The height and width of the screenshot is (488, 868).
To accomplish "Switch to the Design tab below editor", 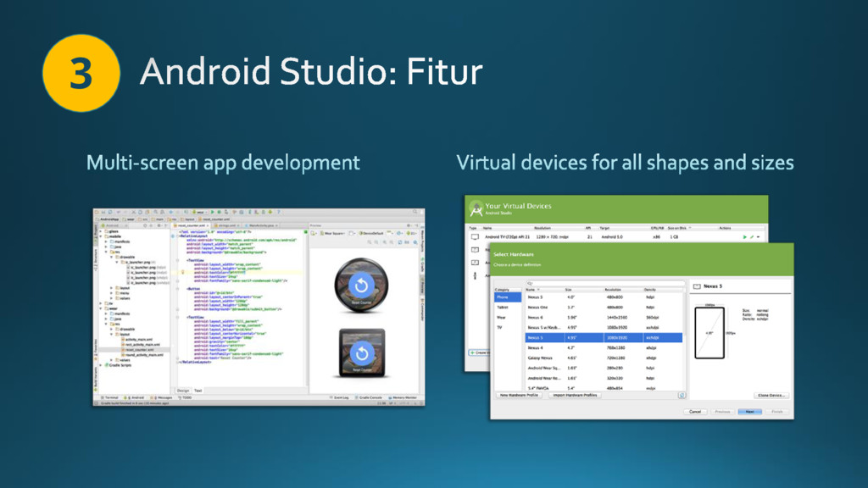I will pyautogui.click(x=183, y=391).
